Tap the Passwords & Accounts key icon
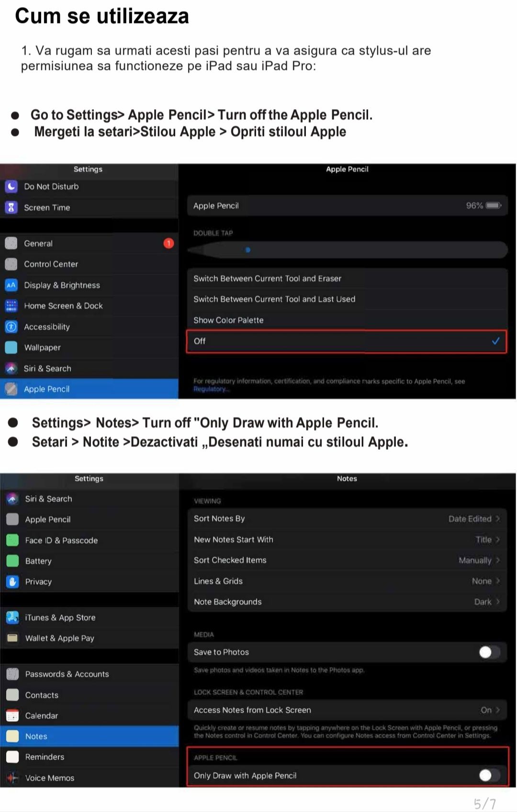The width and height of the screenshot is (517, 812). (x=12, y=674)
